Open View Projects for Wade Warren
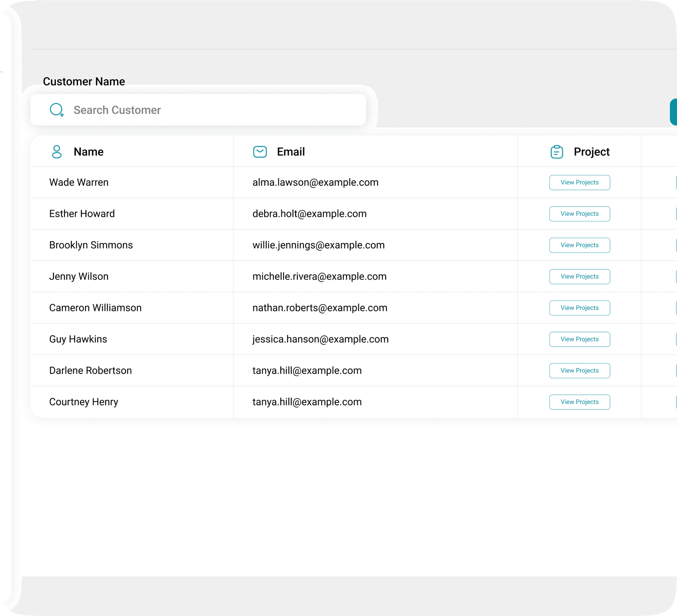 pyautogui.click(x=580, y=182)
